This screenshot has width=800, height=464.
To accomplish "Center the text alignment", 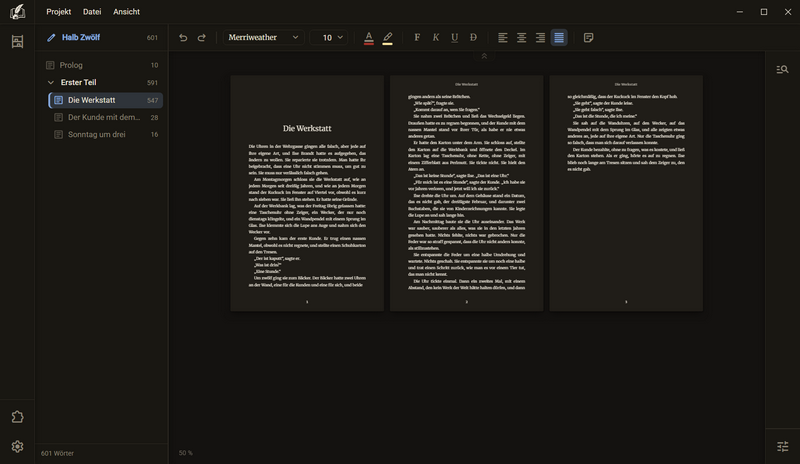I will [521, 37].
